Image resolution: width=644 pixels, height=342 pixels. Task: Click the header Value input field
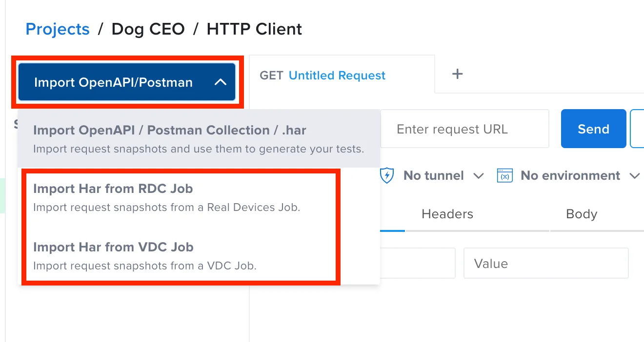(x=545, y=263)
